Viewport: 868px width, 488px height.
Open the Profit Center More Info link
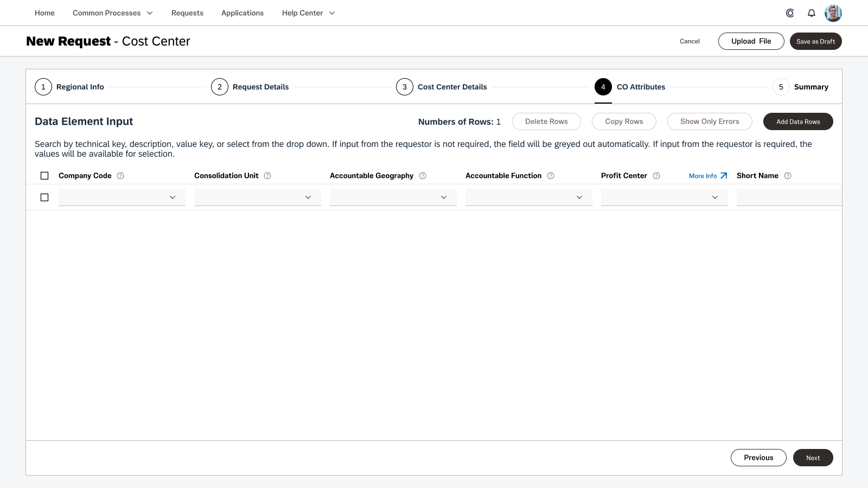(707, 176)
